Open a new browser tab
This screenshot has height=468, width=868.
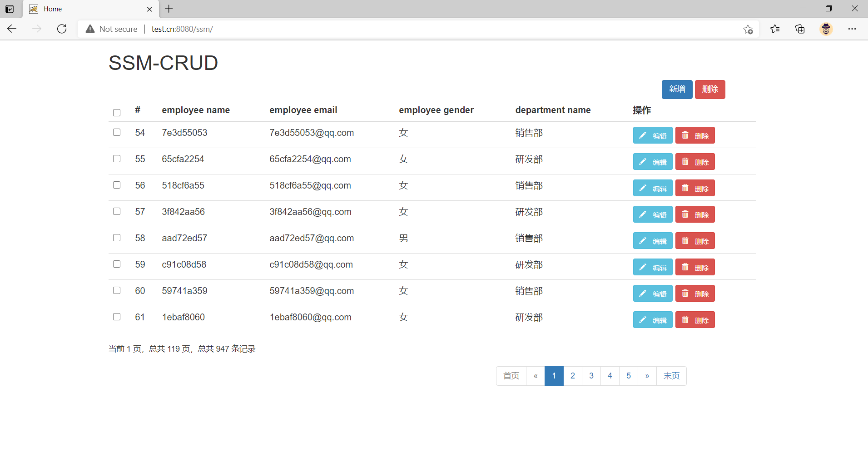tap(169, 9)
